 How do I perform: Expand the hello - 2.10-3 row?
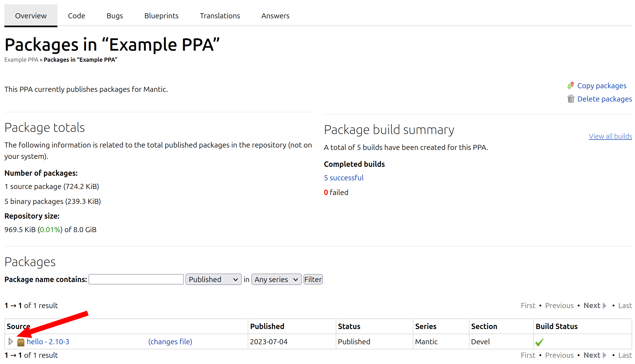pos(11,341)
